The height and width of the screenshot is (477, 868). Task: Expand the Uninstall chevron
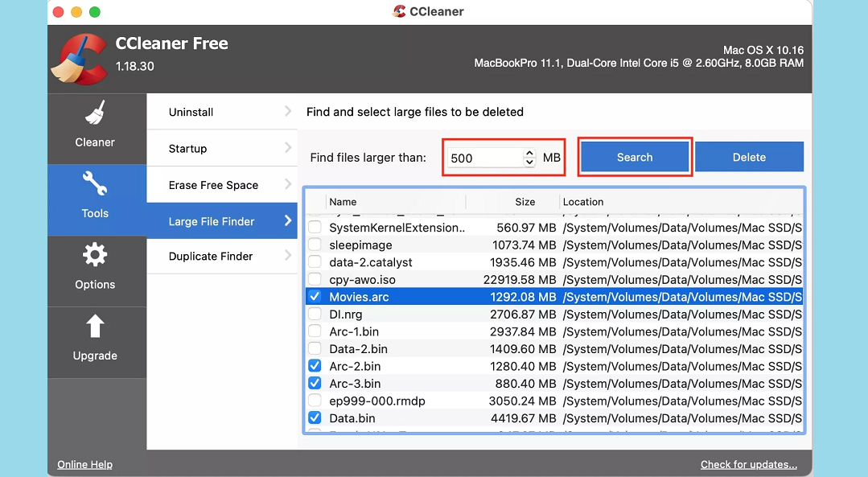point(288,111)
